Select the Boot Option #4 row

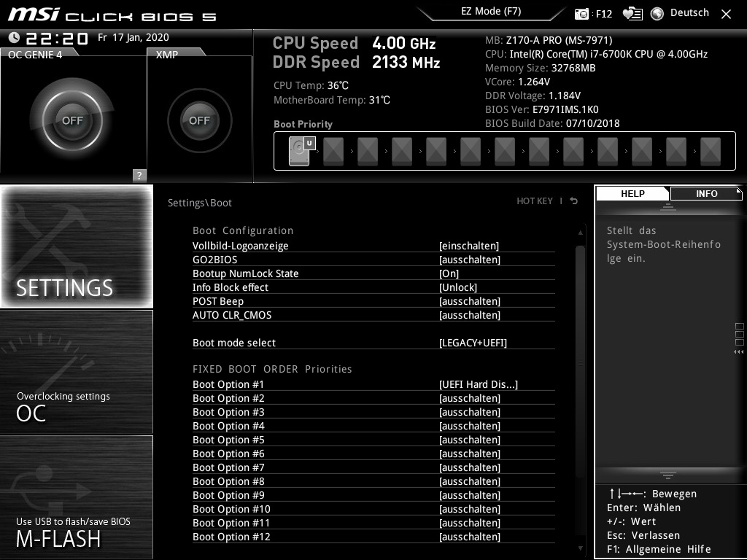[x=373, y=426]
